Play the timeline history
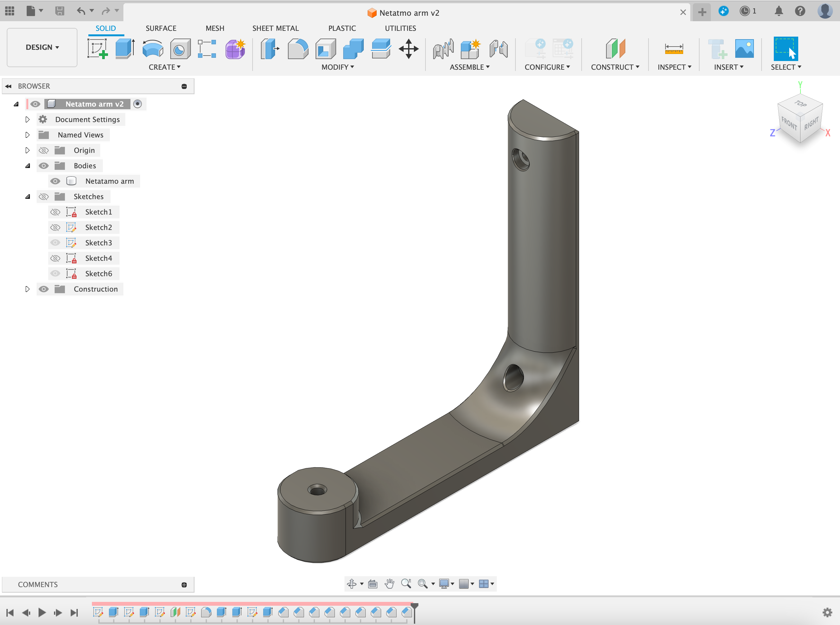The height and width of the screenshot is (625, 840). pyautogui.click(x=42, y=612)
